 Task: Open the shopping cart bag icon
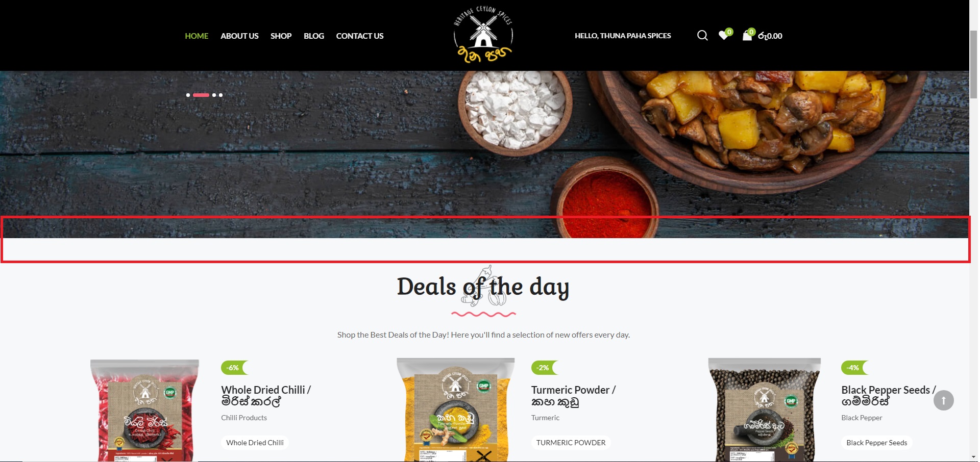point(747,35)
